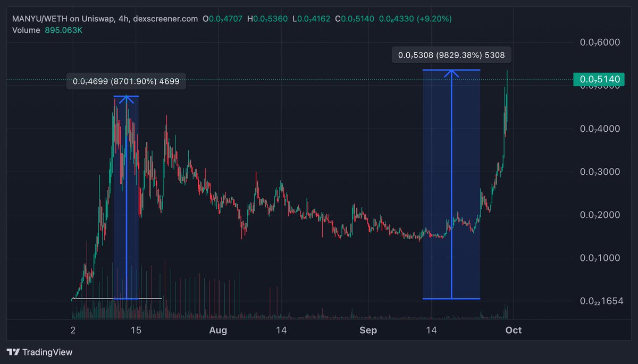Click the Sep date label on time axis
Viewport: 638px width, 364px height.
[368, 331]
